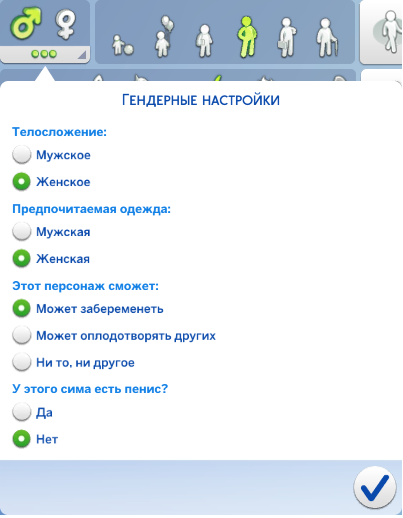Choose the young adult age icon
This screenshot has width=403, height=518.
[x=247, y=36]
